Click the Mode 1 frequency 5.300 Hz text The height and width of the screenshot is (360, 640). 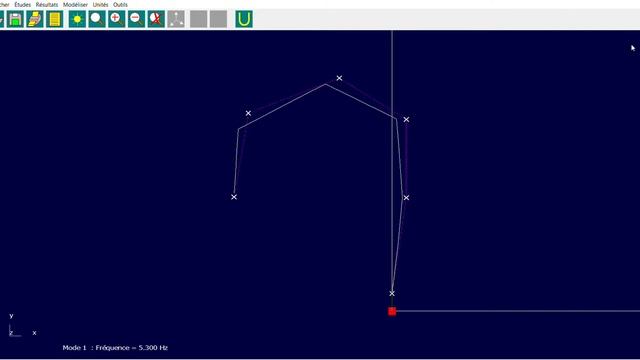(115, 348)
